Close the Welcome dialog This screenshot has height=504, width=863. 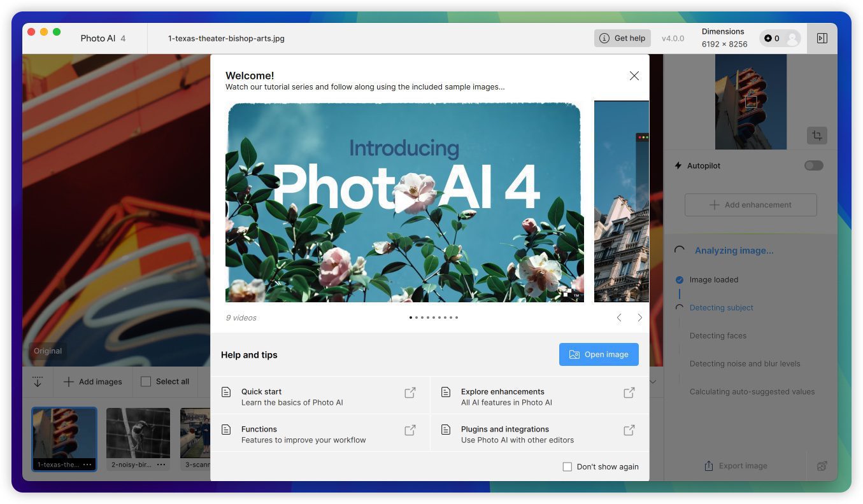point(634,76)
